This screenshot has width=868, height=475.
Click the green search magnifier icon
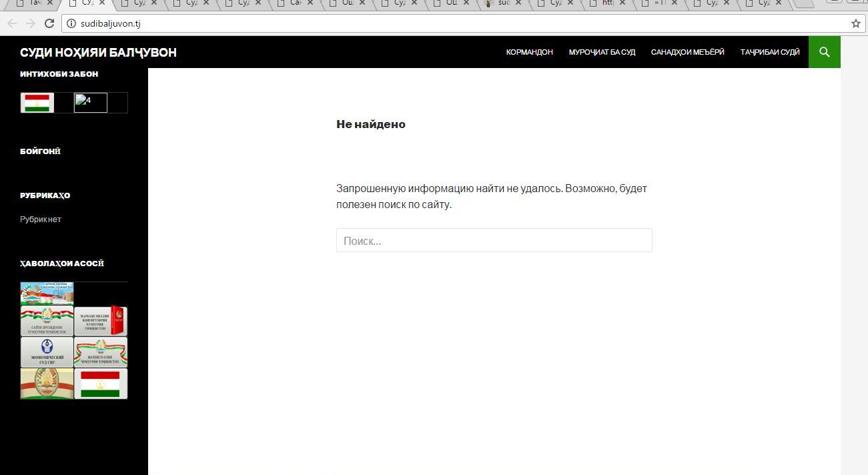(x=824, y=52)
